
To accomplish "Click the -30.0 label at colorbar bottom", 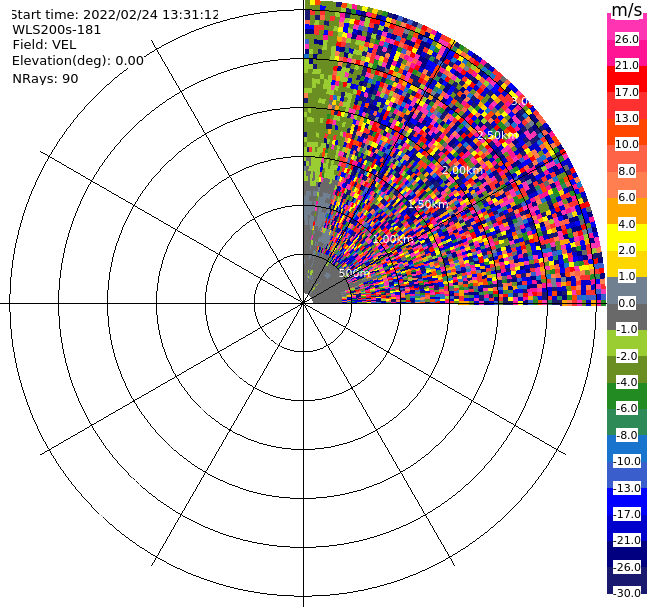I will (x=627, y=593).
